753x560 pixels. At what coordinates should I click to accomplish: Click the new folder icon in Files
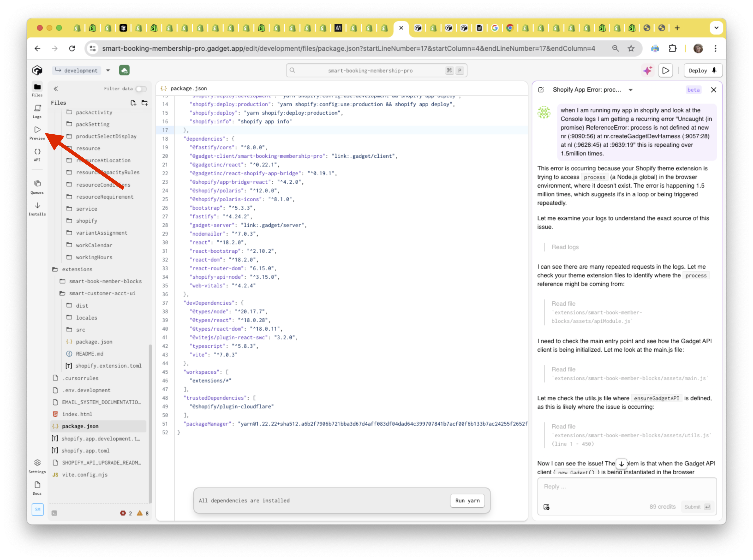tap(145, 103)
